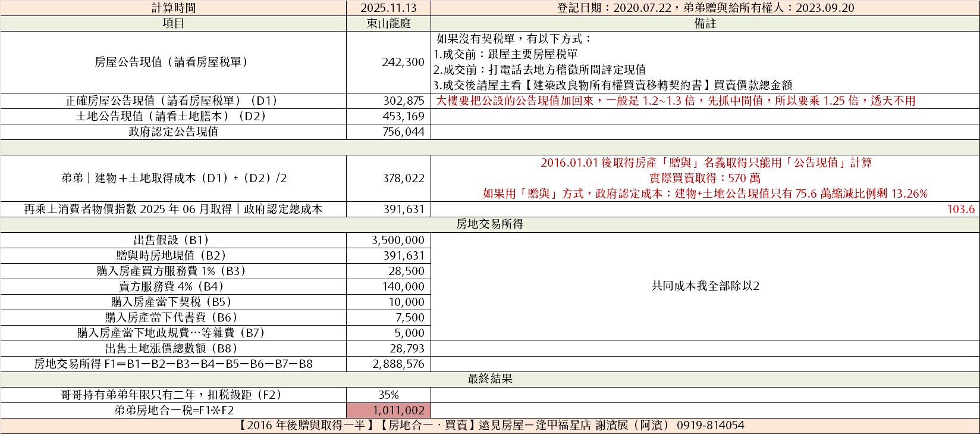Screen dimensions: 980x434
Task: Select the 東山龍庭 column header
Action: click(x=388, y=23)
